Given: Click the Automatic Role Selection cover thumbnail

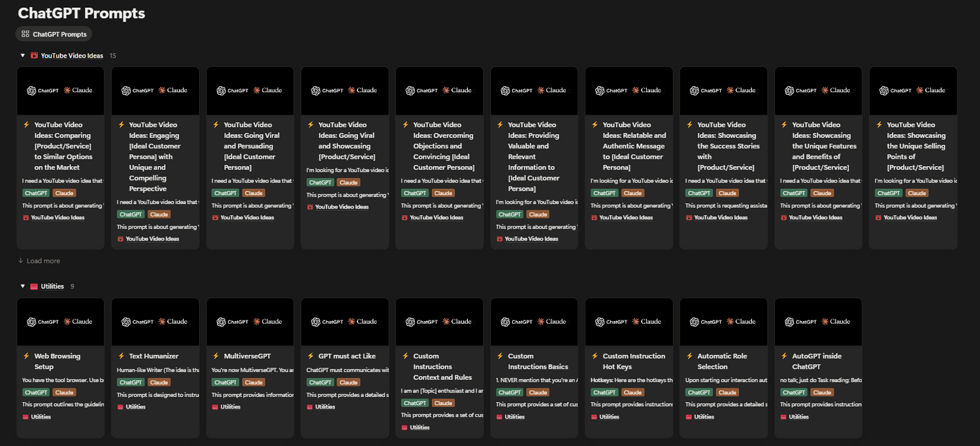Looking at the screenshot, I should (723, 322).
